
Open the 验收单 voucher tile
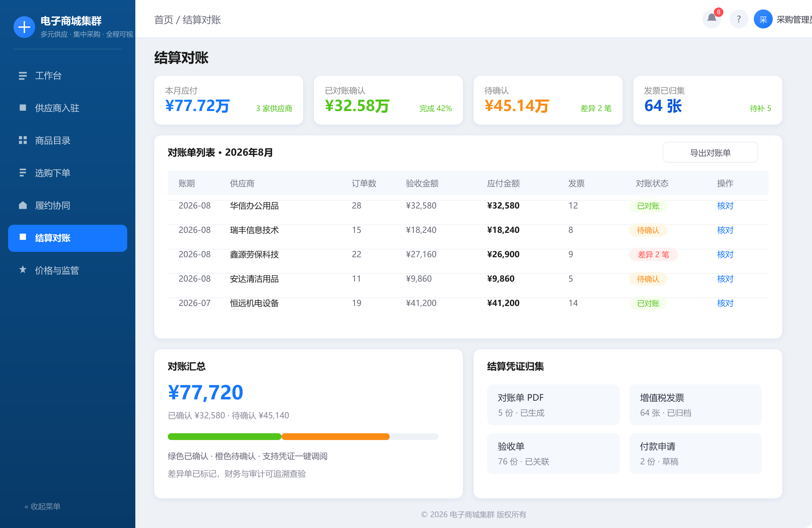[554, 454]
